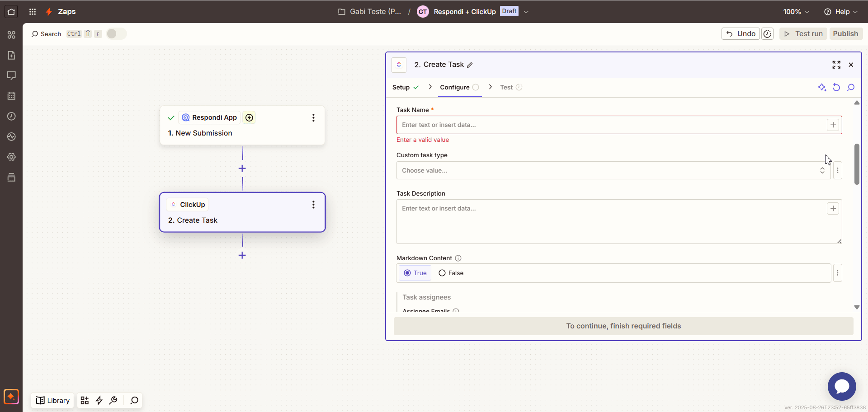This screenshot has width=868, height=412.
Task: Click the bottom toolbar search icon
Action: click(x=134, y=400)
